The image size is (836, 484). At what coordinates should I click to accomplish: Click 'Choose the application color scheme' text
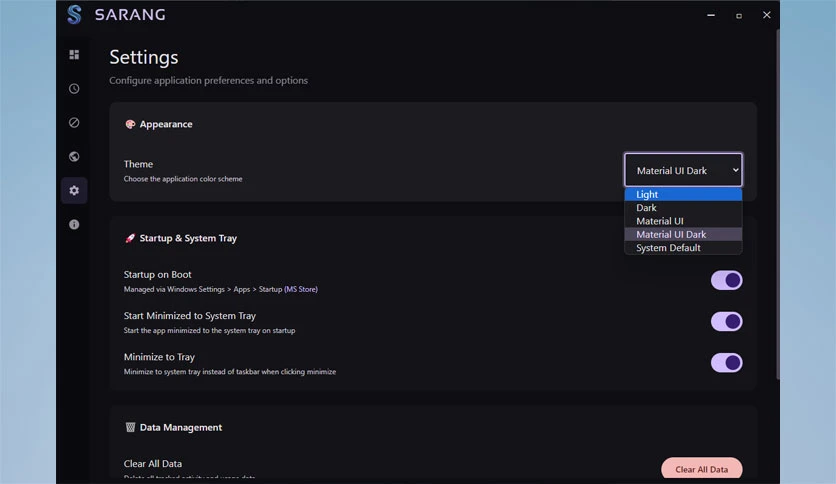click(x=183, y=179)
